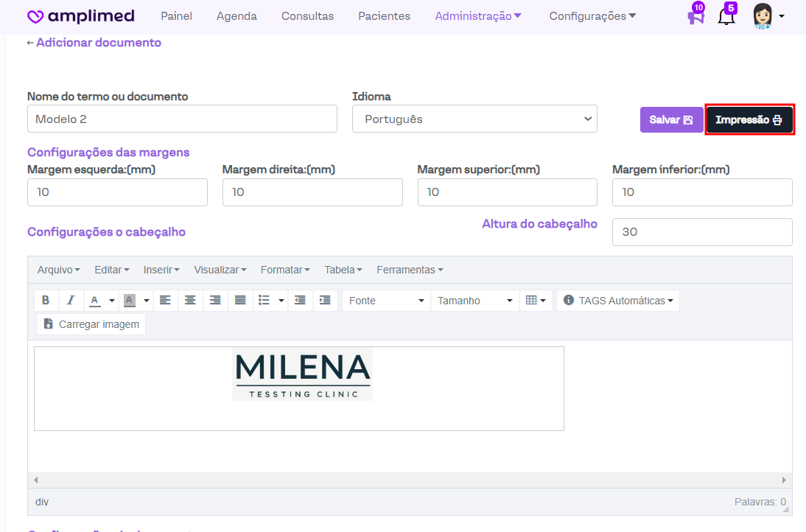This screenshot has height=532, width=806.
Task: Open the notifications bell
Action: point(726,16)
